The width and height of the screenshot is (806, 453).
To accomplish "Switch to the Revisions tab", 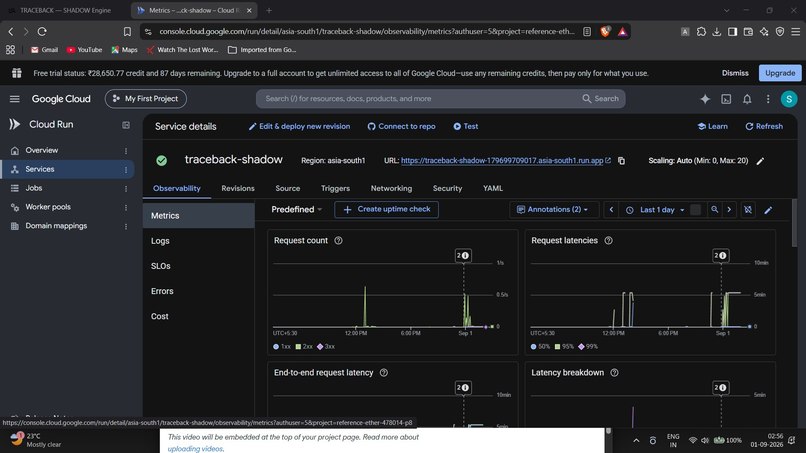I will pos(238,188).
